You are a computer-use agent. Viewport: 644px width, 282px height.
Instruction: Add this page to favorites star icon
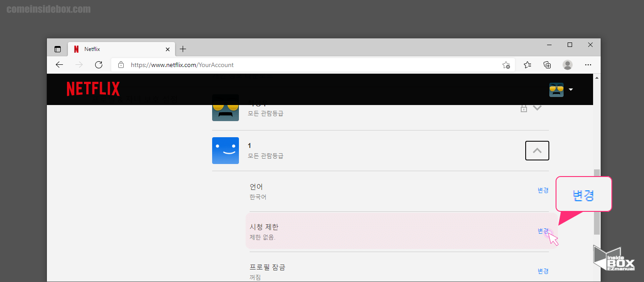click(x=506, y=65)
